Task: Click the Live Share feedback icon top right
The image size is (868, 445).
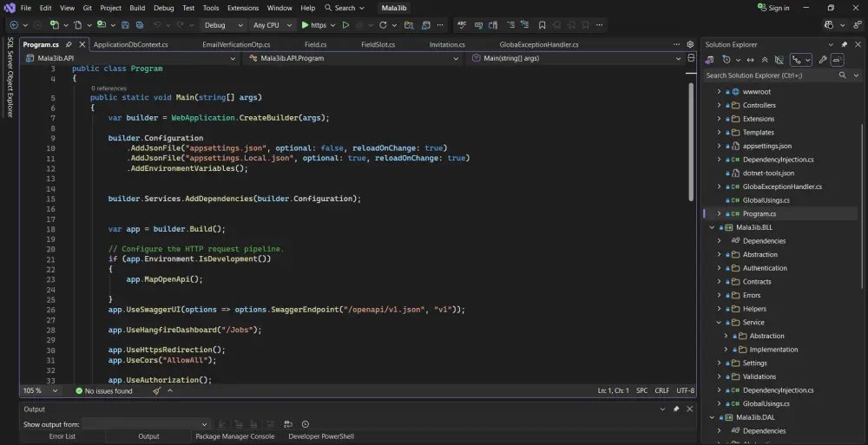Action: pos(858,25)
